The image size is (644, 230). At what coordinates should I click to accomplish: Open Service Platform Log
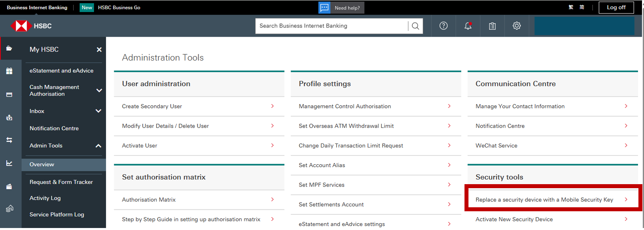click(57, 214)
